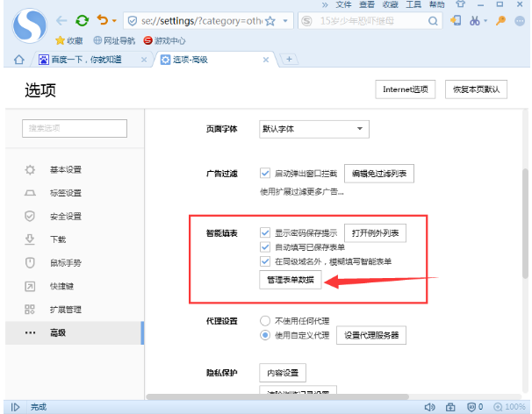Refresh the page with green reload icon
Screen dimensions: 532x414
pos(83,21)
